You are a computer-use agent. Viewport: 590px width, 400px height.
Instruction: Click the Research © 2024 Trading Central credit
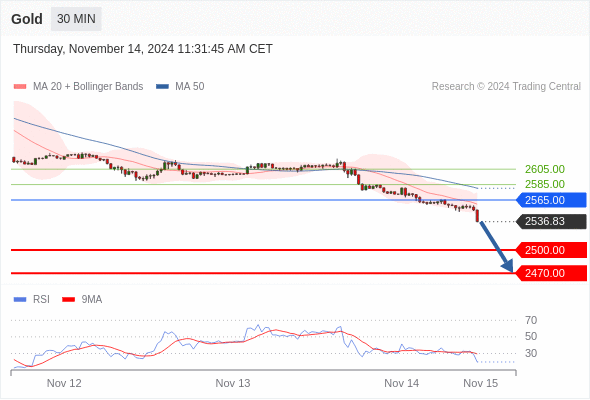(506, 87)
